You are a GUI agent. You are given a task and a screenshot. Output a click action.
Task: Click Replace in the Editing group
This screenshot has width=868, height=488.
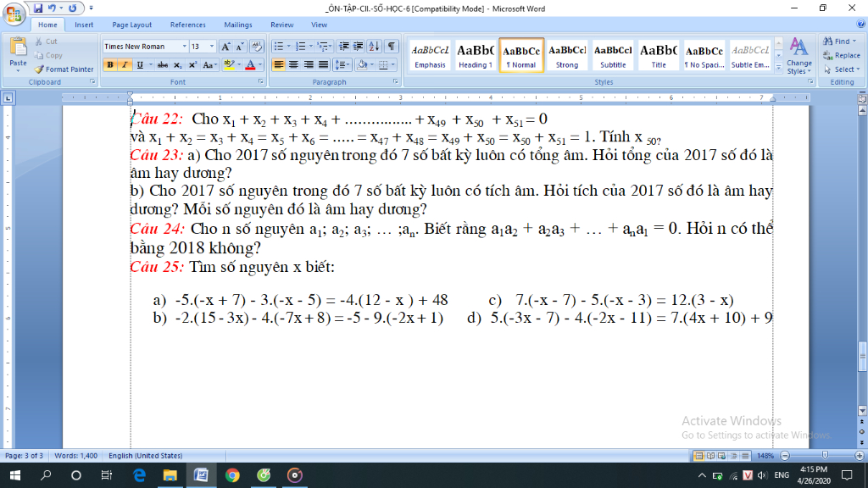tap(842, 55)
